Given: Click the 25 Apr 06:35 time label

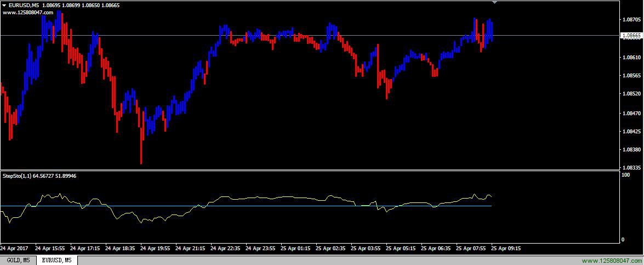Looking at the screenshot, I should pyautogui.click(x=436, y=249).
